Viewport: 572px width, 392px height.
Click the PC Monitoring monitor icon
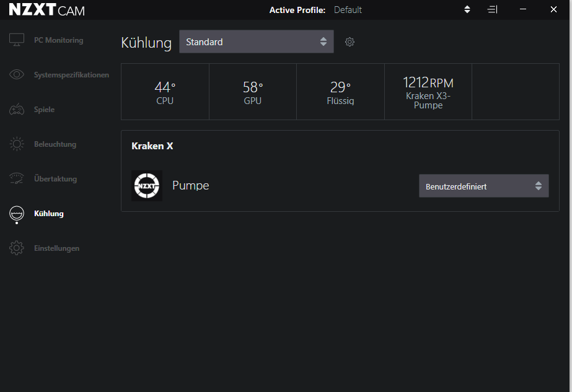pyautogui.click(x=16, y=40)
